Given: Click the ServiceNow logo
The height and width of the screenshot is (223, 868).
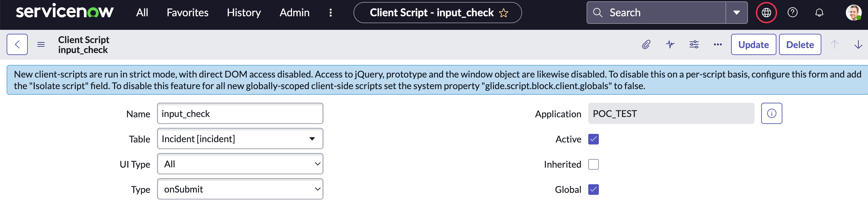Looking at the screenshot, I should click(64, 12).
